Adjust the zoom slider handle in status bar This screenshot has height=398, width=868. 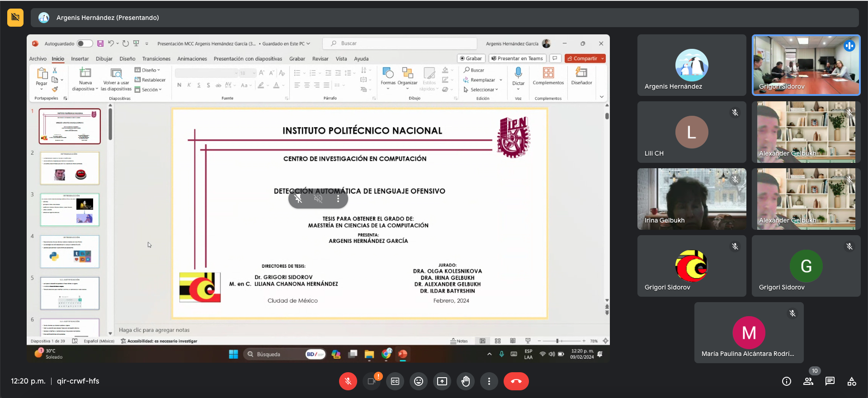[557, 341]
